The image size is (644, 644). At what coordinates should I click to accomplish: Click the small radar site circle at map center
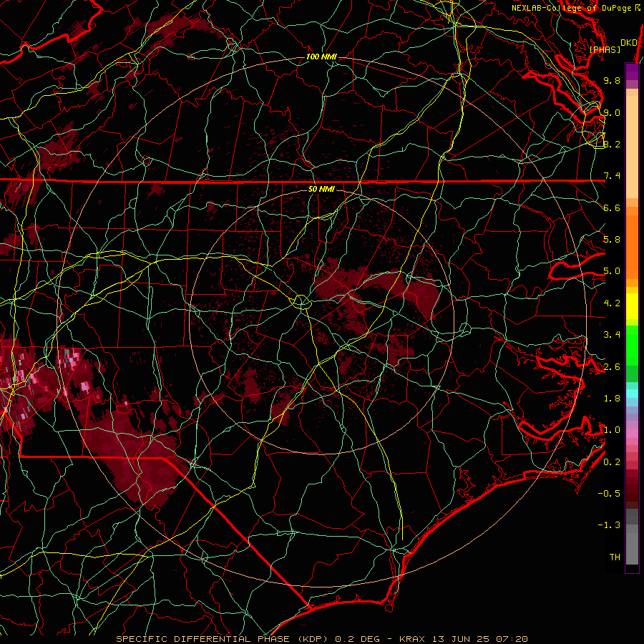(x=301, y=302)
